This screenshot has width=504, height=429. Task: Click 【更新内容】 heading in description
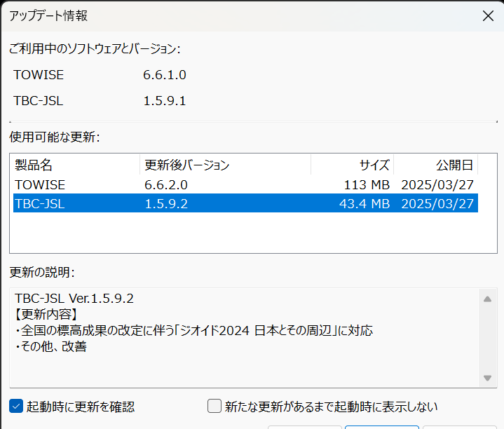point(46,314)
